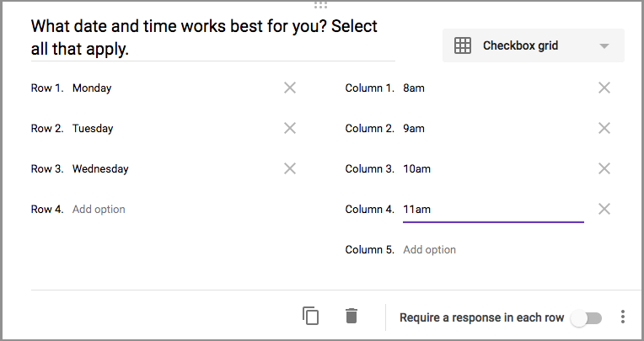Toggle Require a response in each row
Image resolution: width=644 pixels, height=341 pixels.
click(586, 317)
